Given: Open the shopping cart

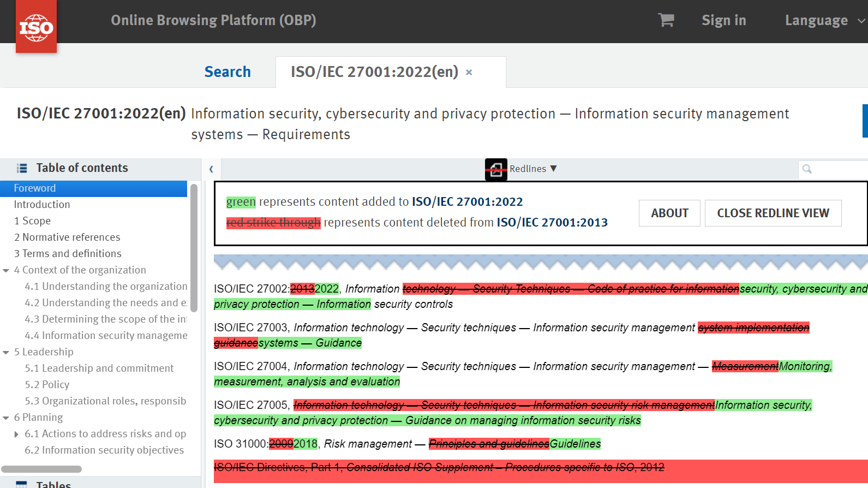Looking at the screenshot, I should point(666,20).
